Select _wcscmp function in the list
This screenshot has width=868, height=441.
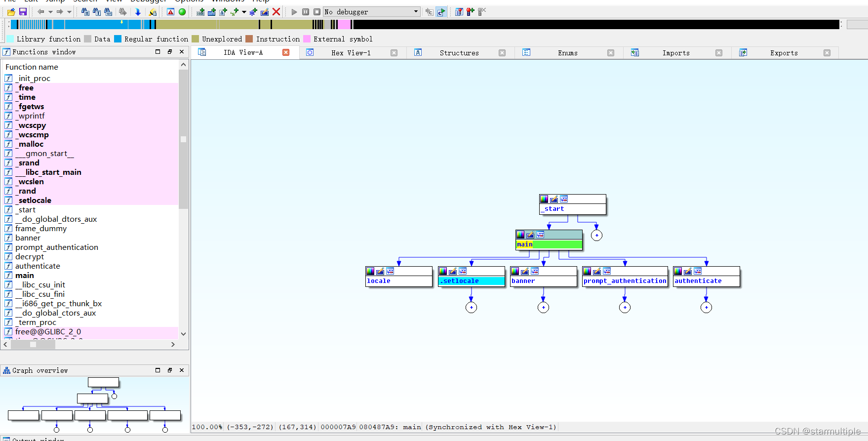(91, 134)
